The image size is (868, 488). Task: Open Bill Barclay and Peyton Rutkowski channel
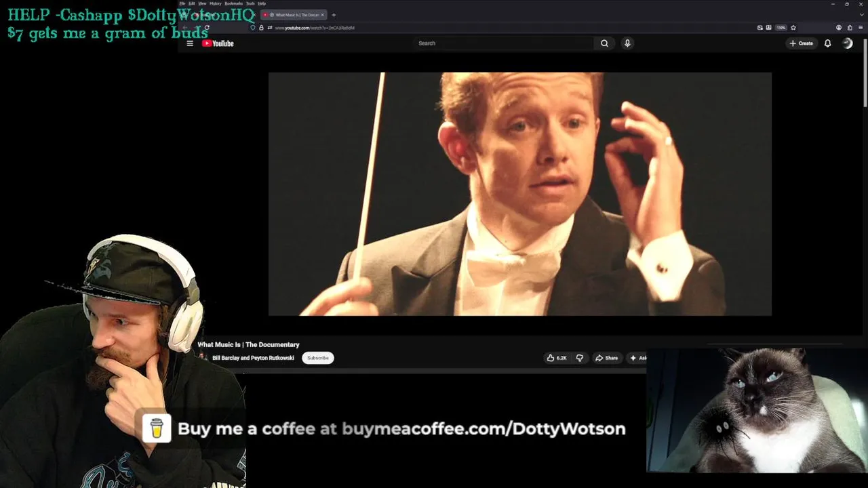(x=253, y=358)
